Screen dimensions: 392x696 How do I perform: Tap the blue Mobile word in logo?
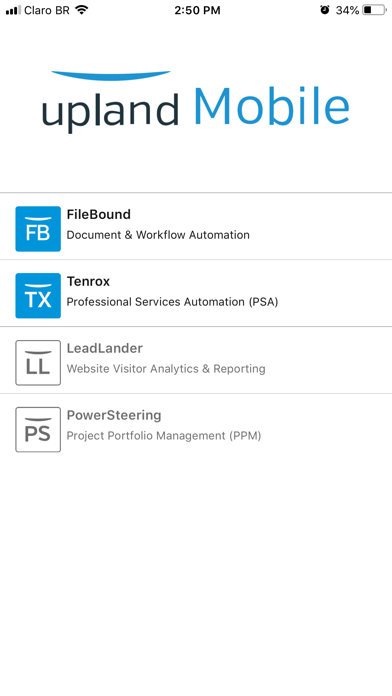coord(272,106)
